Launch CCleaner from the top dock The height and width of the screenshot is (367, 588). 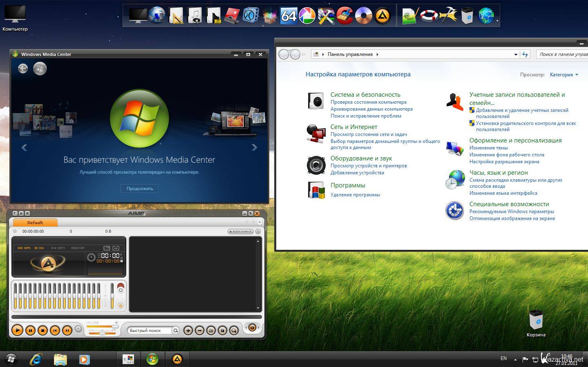(344, 16)
